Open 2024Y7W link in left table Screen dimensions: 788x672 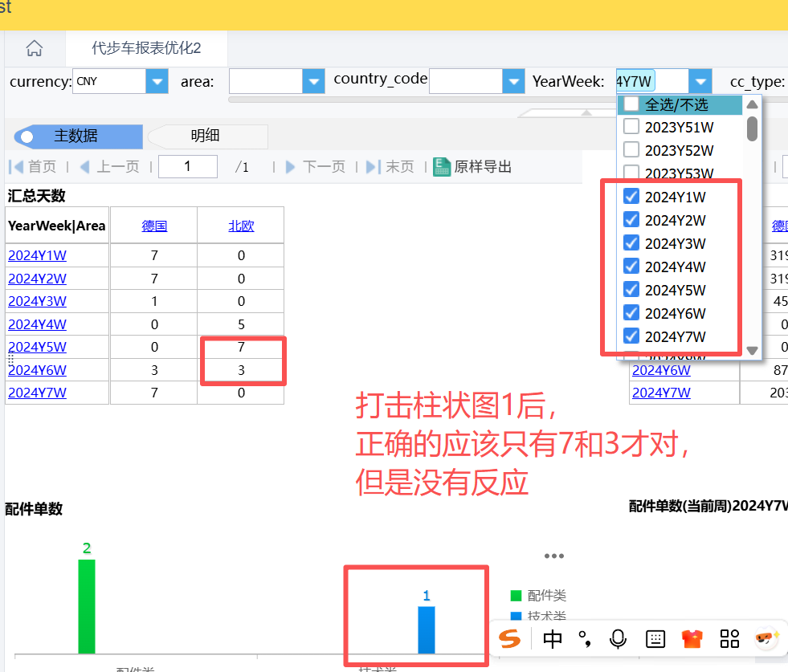(37, 393)
